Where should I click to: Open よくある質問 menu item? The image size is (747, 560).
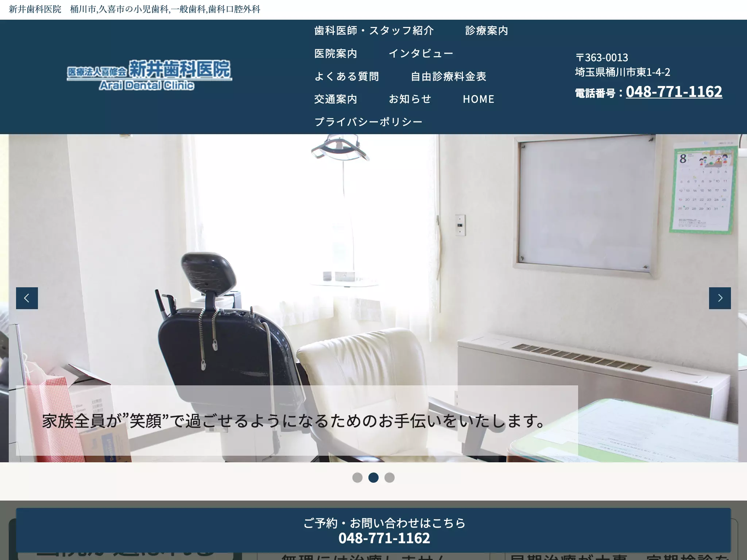coord(347,77)
